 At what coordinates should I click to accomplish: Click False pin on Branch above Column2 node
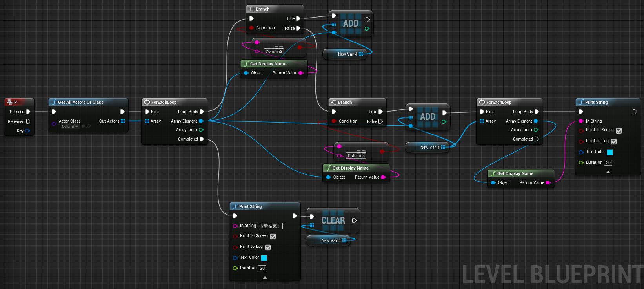click(298, 28)
